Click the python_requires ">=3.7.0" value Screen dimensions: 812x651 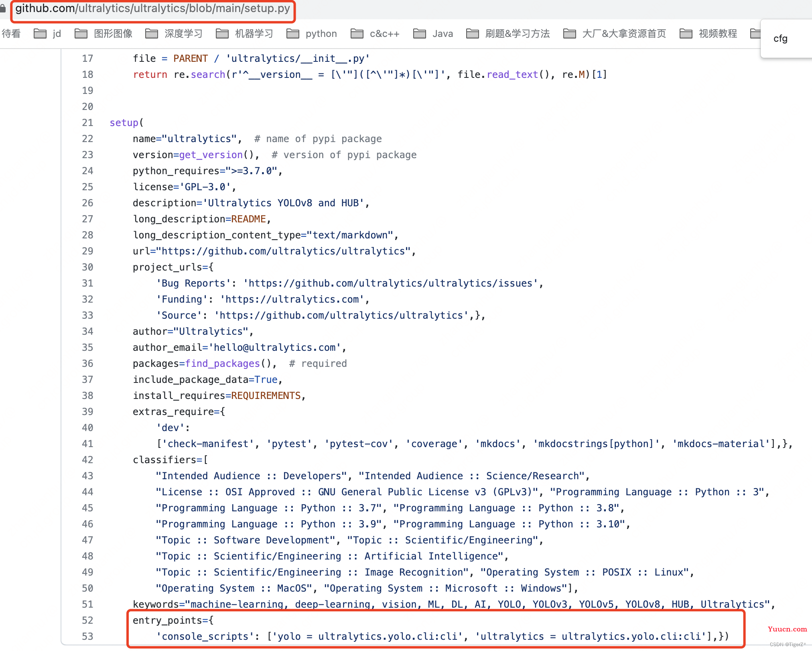251,171
